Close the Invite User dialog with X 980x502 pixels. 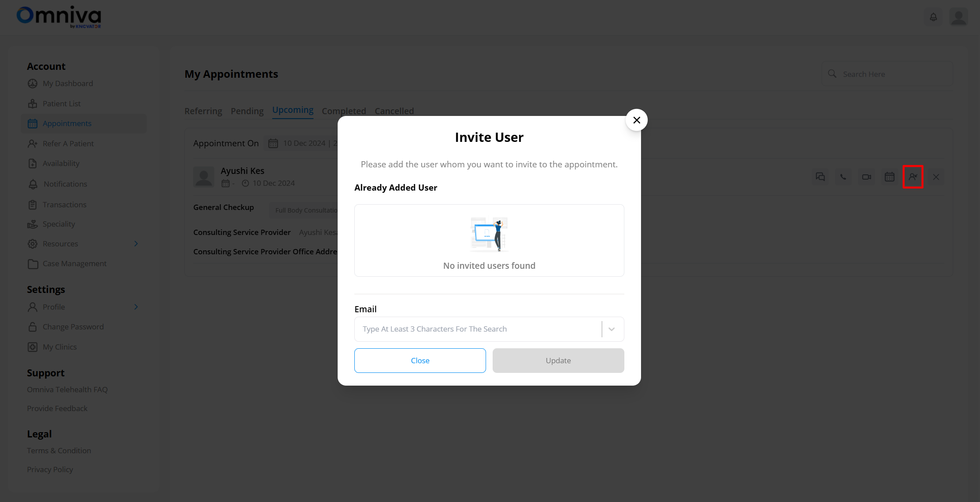tap(636, 120)
